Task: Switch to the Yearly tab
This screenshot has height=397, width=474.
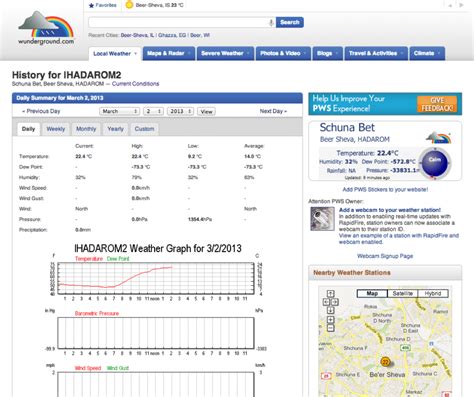Action: coord(115,129)
